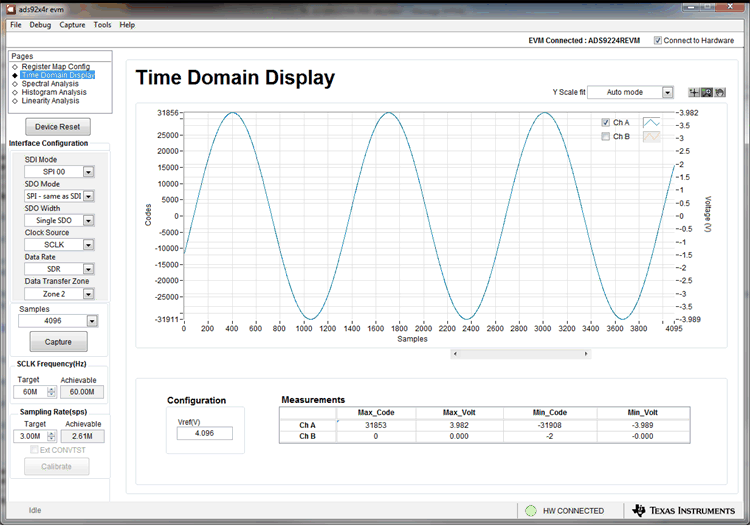Click the Device Reset button
The image size is (751, 526).
59,127
